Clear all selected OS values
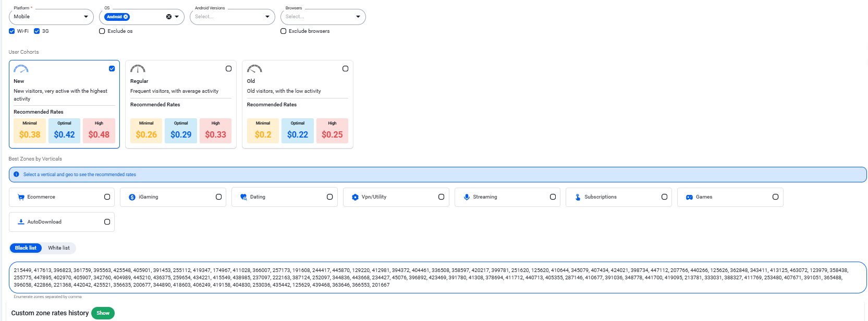The width and height of the screenshot is (868, 321). pyautogui.click(x=169, y=17)
